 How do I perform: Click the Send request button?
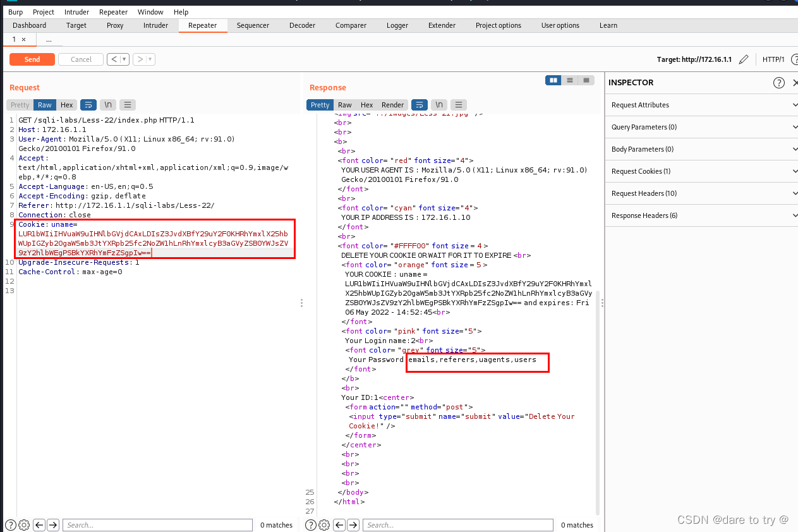click(x=32, y=59)
